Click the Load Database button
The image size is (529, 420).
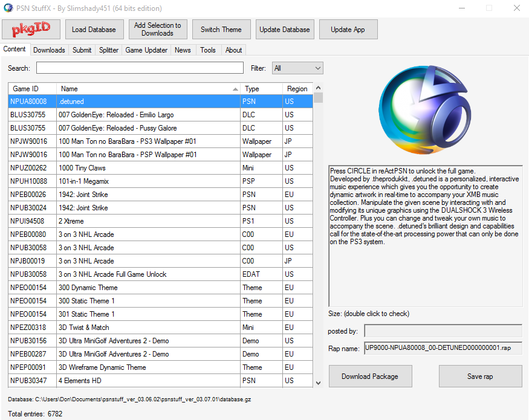point(94,30)
